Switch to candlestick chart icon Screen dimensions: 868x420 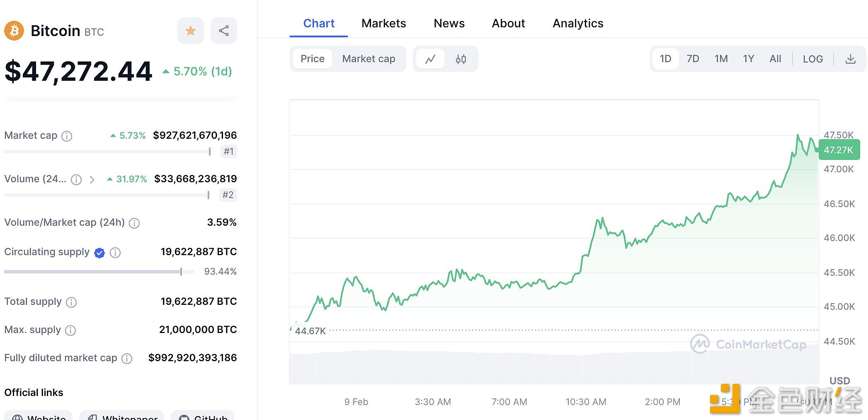coord(461,59)
